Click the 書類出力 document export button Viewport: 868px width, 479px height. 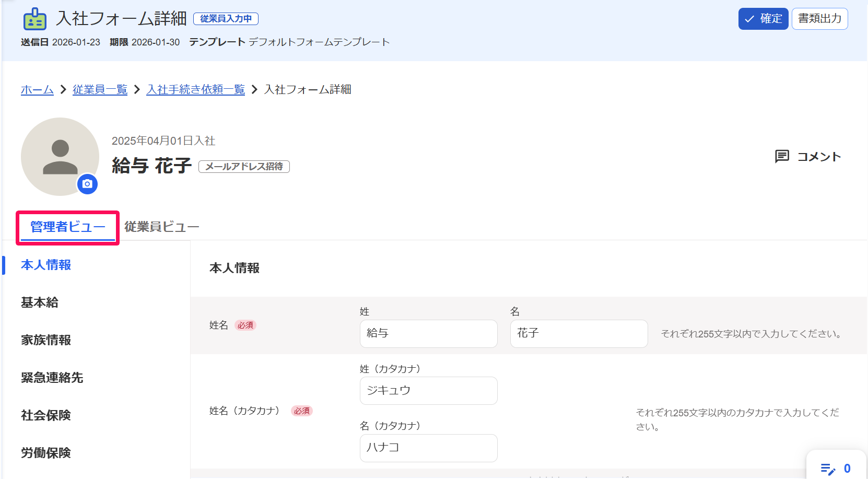pos(819,18)
